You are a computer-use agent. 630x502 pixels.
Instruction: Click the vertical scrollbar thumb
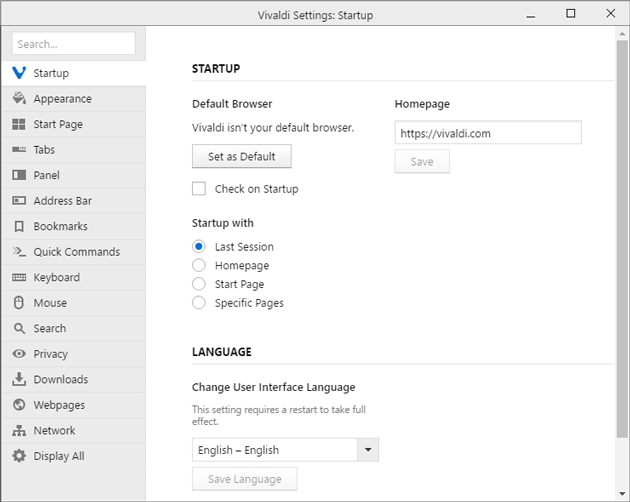pos(622,238)
